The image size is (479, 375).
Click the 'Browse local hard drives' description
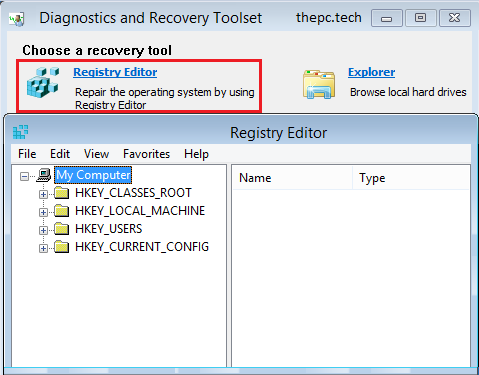[408, 92]
